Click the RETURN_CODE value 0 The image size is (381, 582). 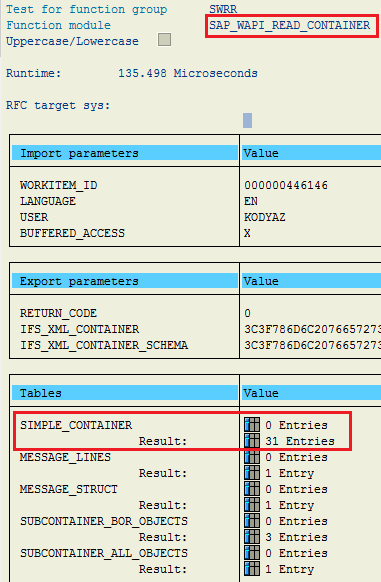[x=247, y=313]
